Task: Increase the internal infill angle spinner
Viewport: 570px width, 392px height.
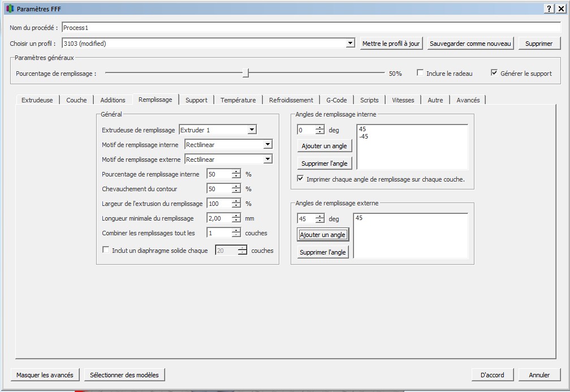Action: point(320,127)
